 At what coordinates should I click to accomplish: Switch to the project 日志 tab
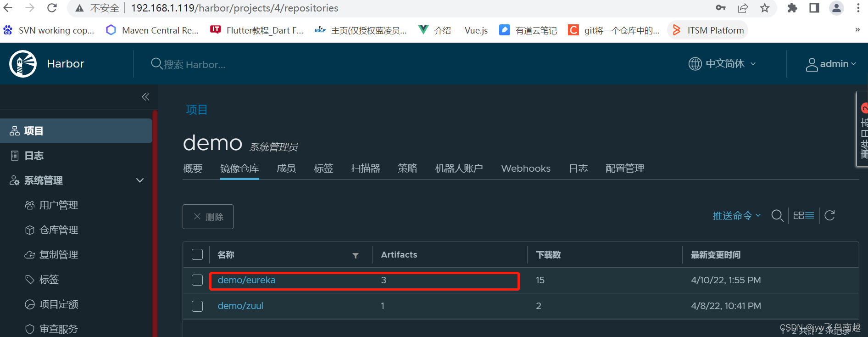click(x=579, y=168)
